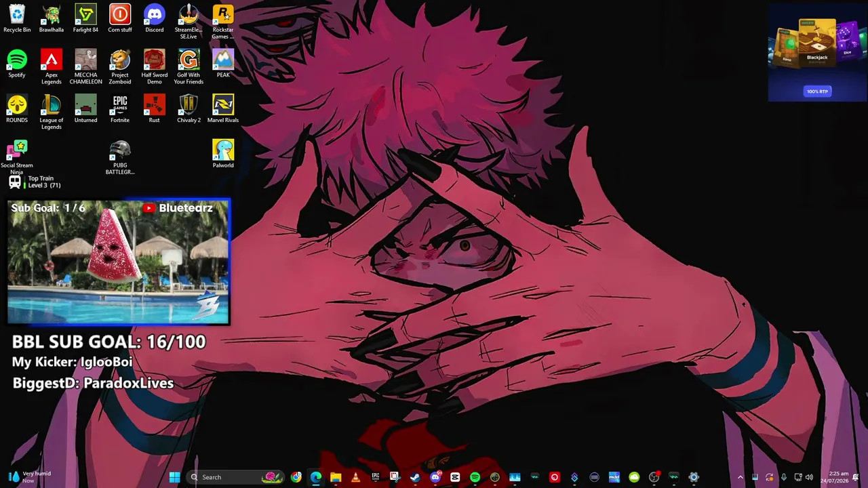This screenshot has width=868, height=488.
Task: Click the Bluetearz watermelon stream overlay
Action: pos(119,262)
